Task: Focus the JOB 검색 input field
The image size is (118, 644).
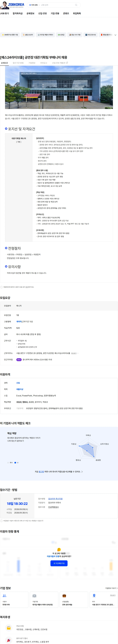Action: pyautogui.click(x=57, y=5)
